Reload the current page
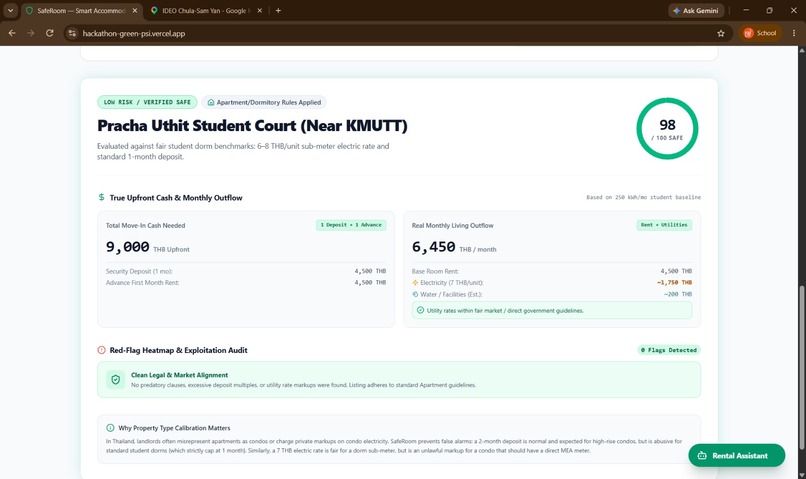This screenshot has width=806, height=479. [x=49, y=33]
